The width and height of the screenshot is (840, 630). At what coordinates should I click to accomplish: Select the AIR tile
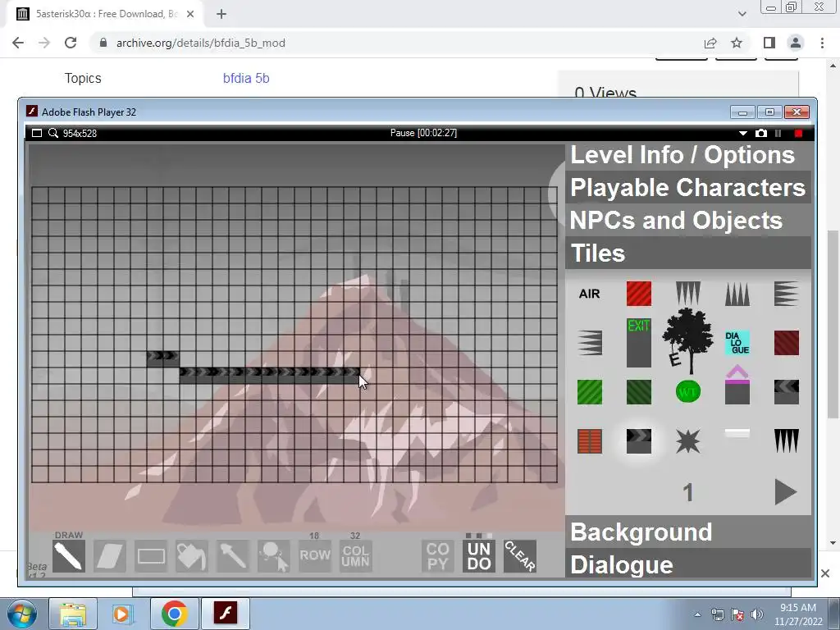[589, 294]
